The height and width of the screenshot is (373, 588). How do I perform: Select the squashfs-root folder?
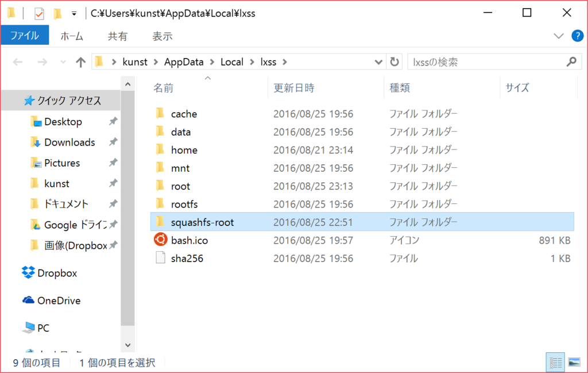point(362,222)
